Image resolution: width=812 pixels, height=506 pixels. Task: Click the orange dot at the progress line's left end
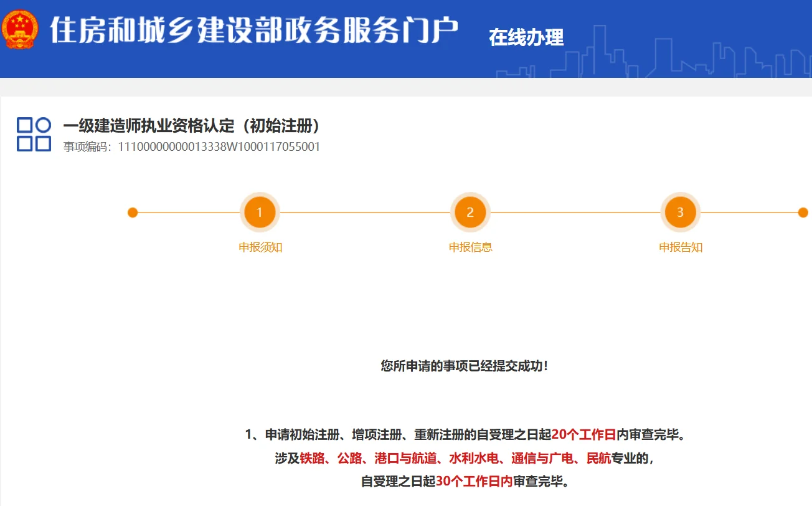click(x=132, y=212)
